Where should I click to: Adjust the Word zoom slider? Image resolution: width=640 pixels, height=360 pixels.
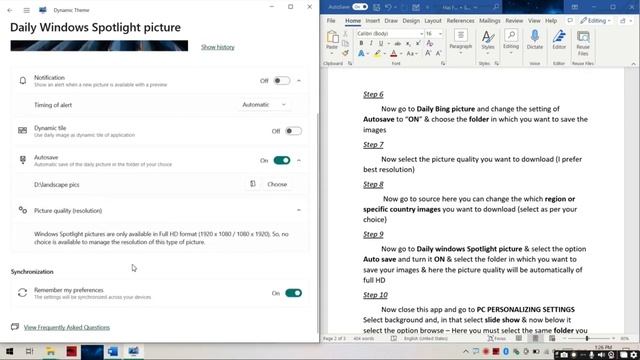point(587,338)
